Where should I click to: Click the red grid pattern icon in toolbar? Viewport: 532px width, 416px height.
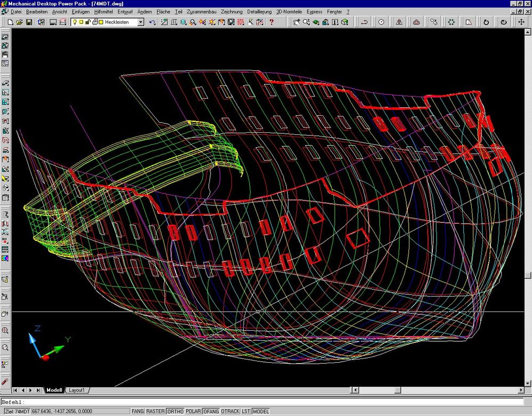click(x=240, y=22)
